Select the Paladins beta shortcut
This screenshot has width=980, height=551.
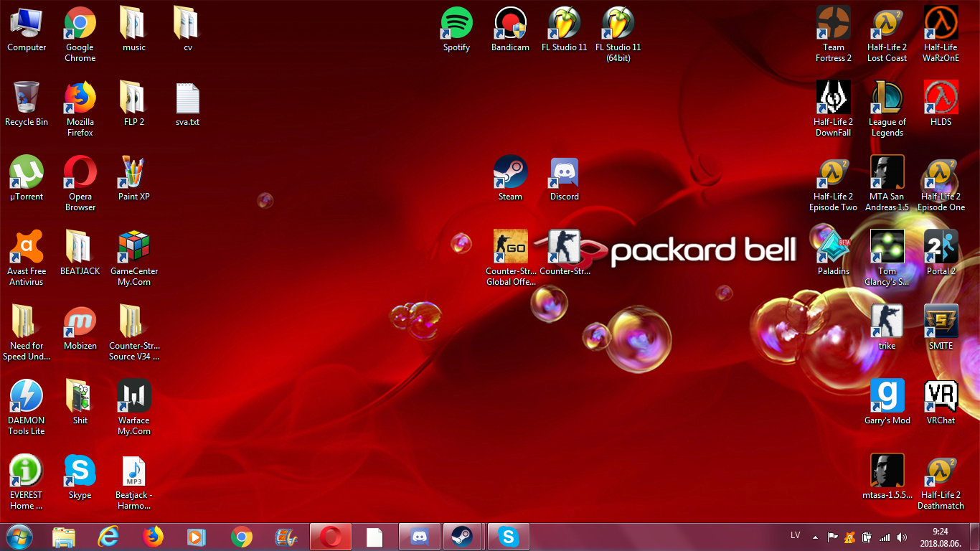(834, 253)
